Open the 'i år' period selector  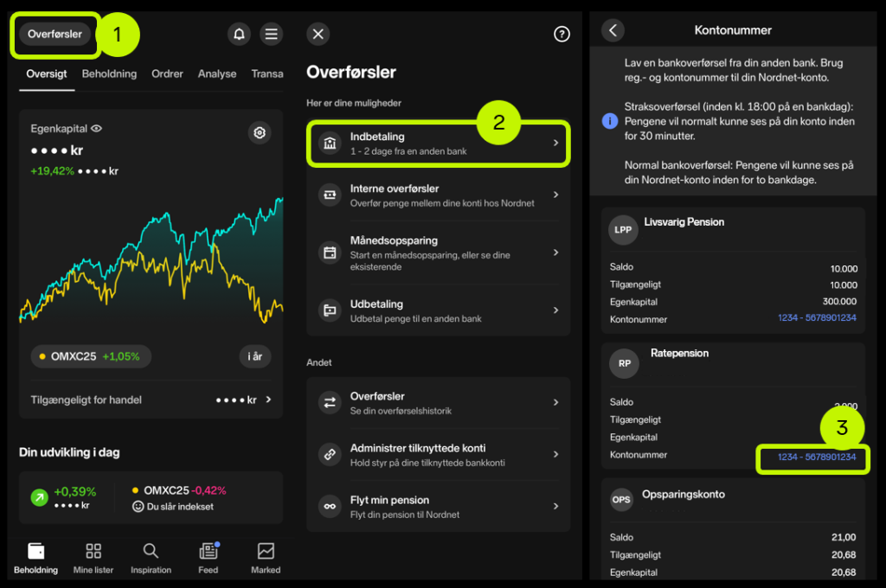click(x=255, y=356)
